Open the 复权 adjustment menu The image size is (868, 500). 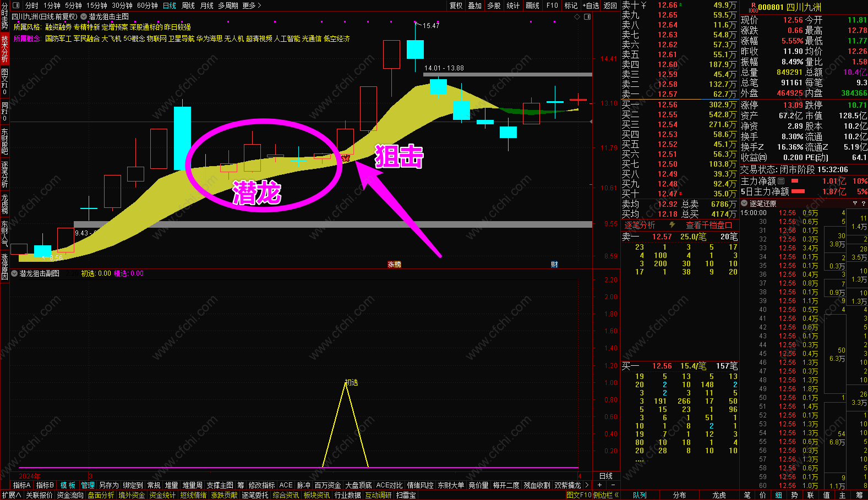pyautogui.click(x=456, y=6)
